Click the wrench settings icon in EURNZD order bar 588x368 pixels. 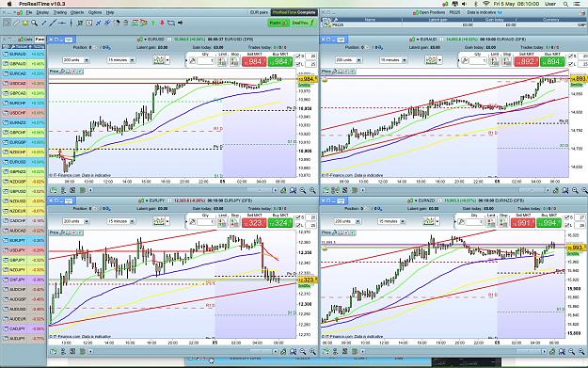pos(461,222)
